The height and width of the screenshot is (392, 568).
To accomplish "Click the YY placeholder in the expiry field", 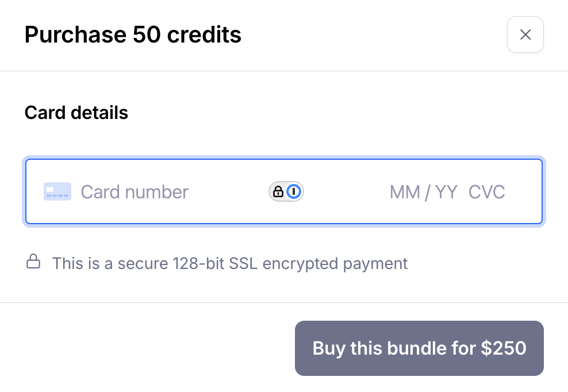I will click(x=446, y=191).
